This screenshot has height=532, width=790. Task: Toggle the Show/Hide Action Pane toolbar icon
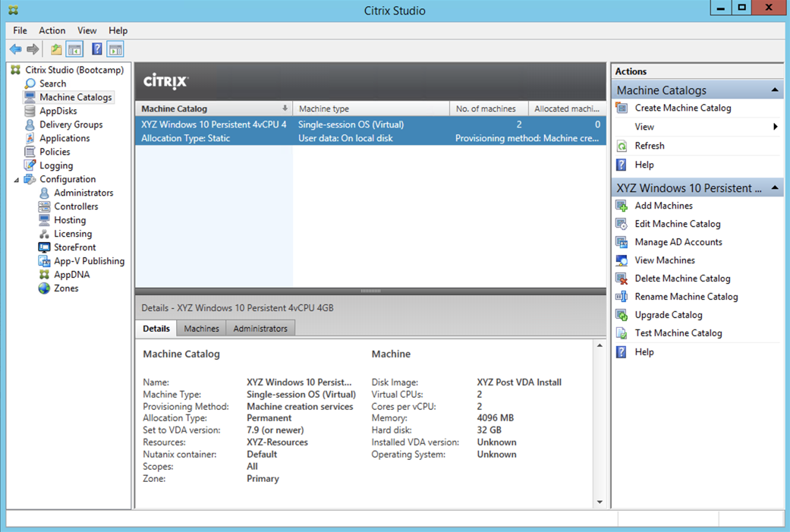(115, 49)
